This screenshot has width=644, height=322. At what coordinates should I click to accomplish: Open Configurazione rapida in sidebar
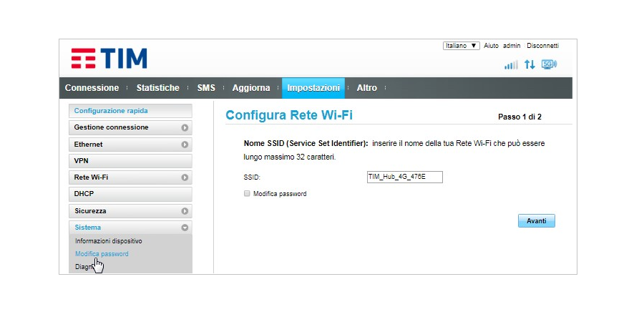tap(131, 111)
